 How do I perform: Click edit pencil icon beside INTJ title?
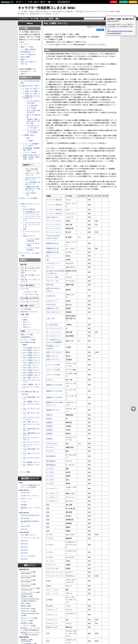(x=67, y=24)
